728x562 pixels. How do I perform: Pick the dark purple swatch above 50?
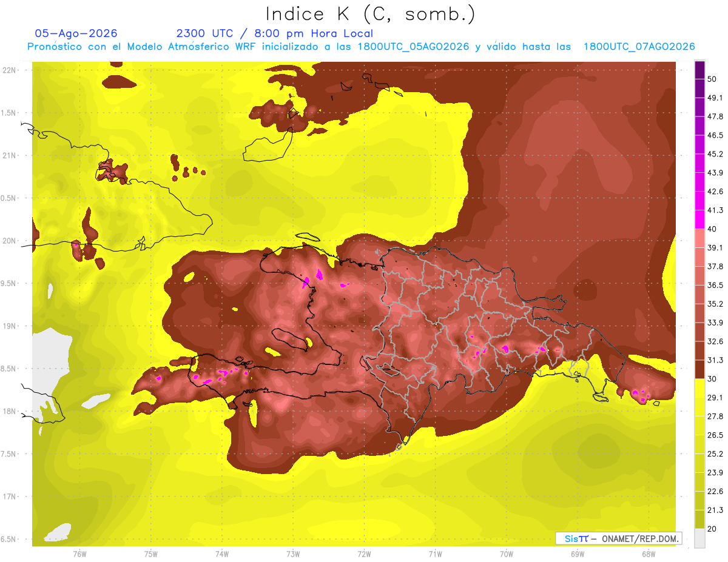click(699, 70)
